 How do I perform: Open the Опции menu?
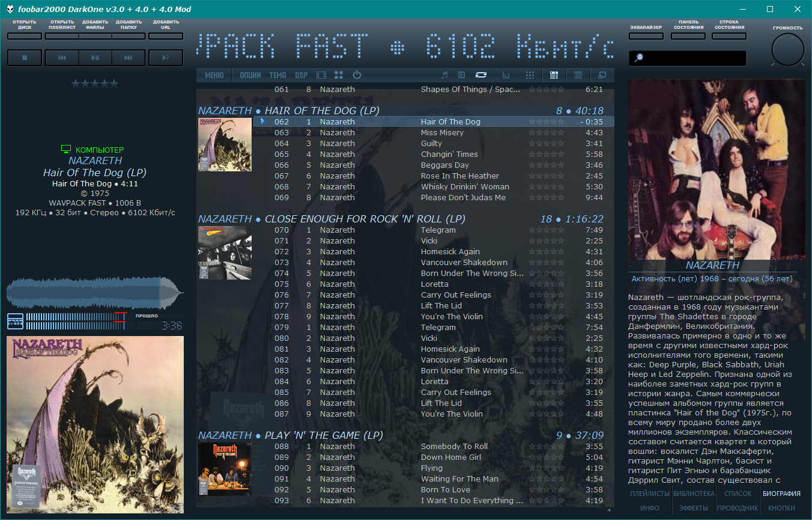(x=250, y=75)
